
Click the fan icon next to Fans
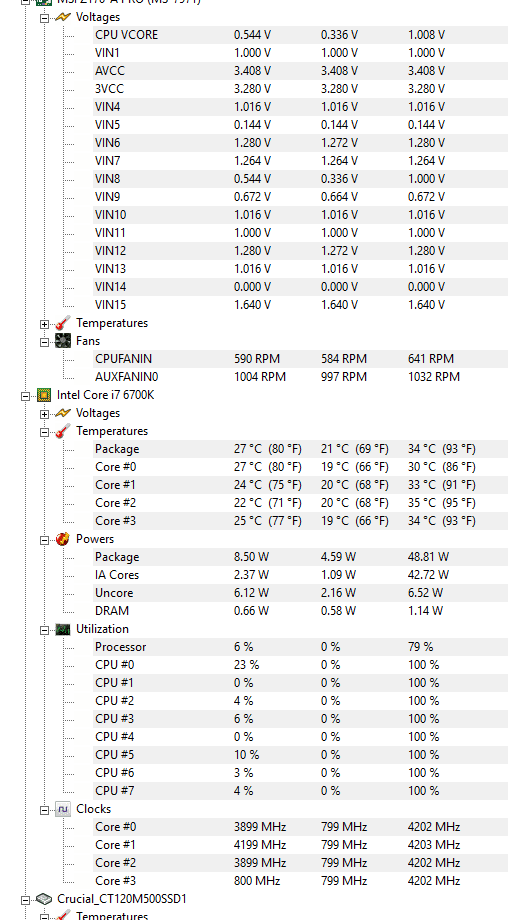62,341
